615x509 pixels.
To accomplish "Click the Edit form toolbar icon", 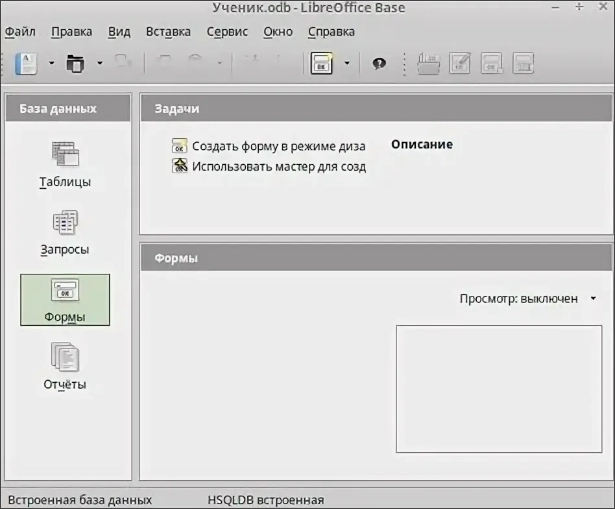I will [460, 64].
